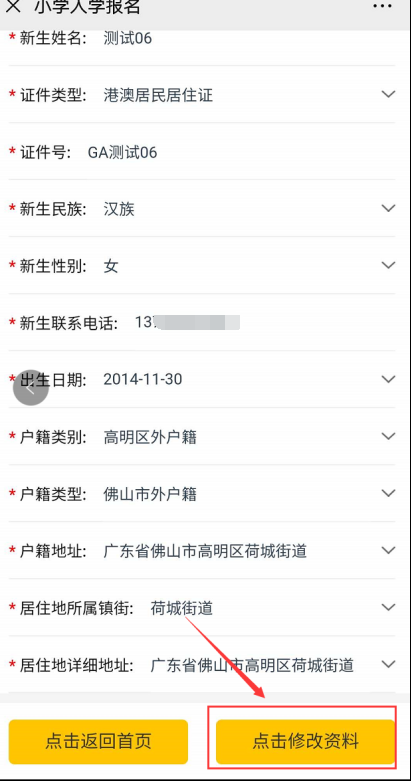Image resolution: width=411 pixels, height=781 pixels.
Task: Open the 出生日期 date picker chevron
Action: tap(388, 379)
